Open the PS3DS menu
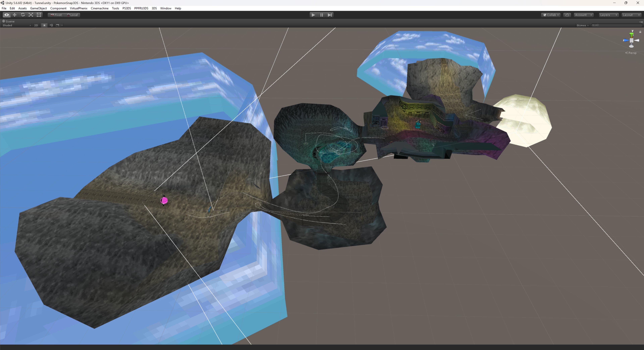This screenshot has height=350, width=644. (127, 8)
